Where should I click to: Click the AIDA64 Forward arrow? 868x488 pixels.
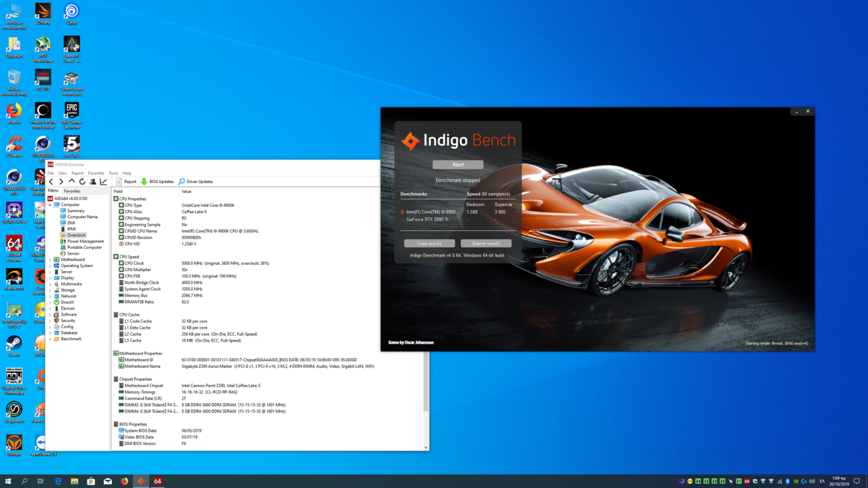(61, 182)
